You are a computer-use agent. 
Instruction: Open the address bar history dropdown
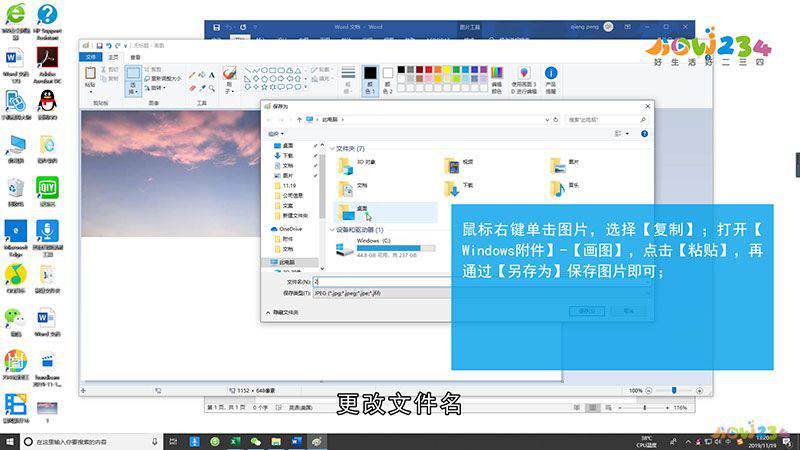click(547, 119)
